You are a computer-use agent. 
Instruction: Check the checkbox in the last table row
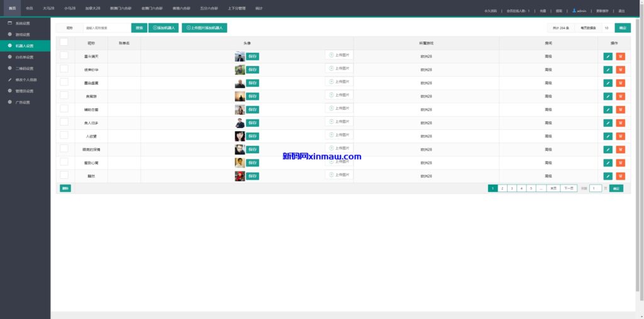(x=64, y=176)
